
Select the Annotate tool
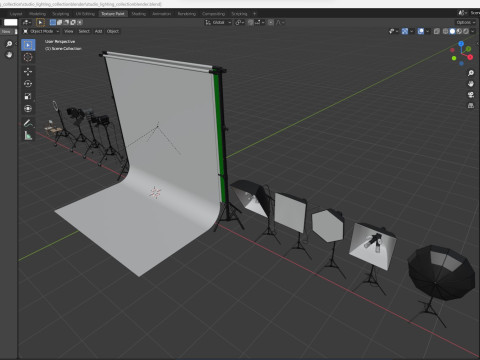click(x=28, y=123)
